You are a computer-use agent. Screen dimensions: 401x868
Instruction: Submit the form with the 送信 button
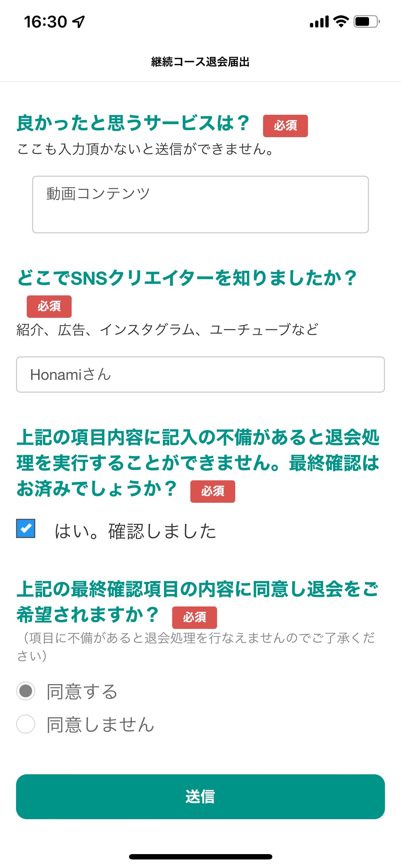coord(200,797)
